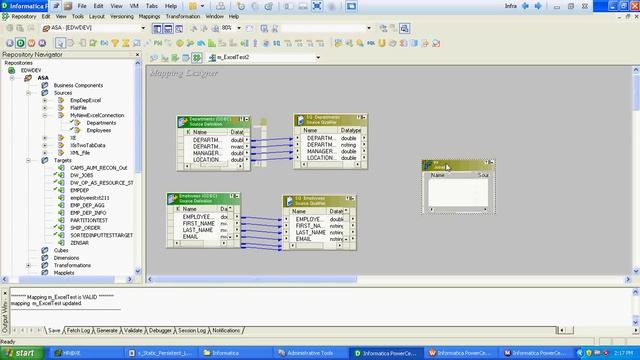Open the ASA - [EDWDEV] repository dropdown

pos(143,28)
